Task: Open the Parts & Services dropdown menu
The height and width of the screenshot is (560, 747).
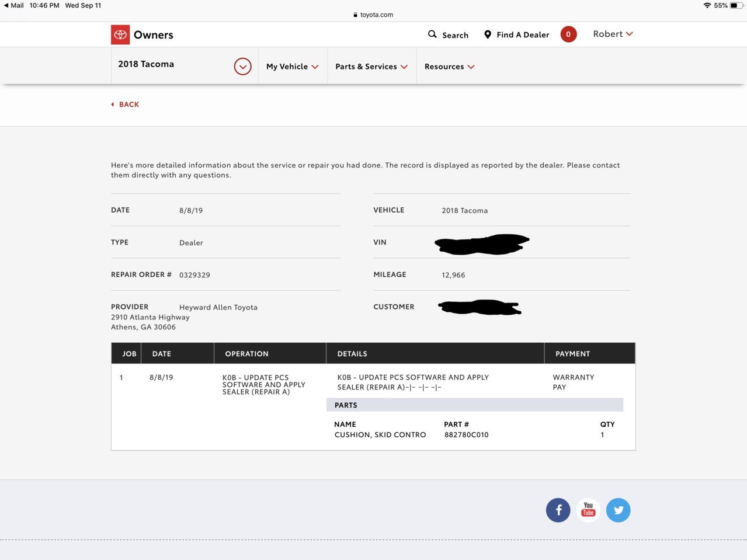Action: click(x=371, y=67)
